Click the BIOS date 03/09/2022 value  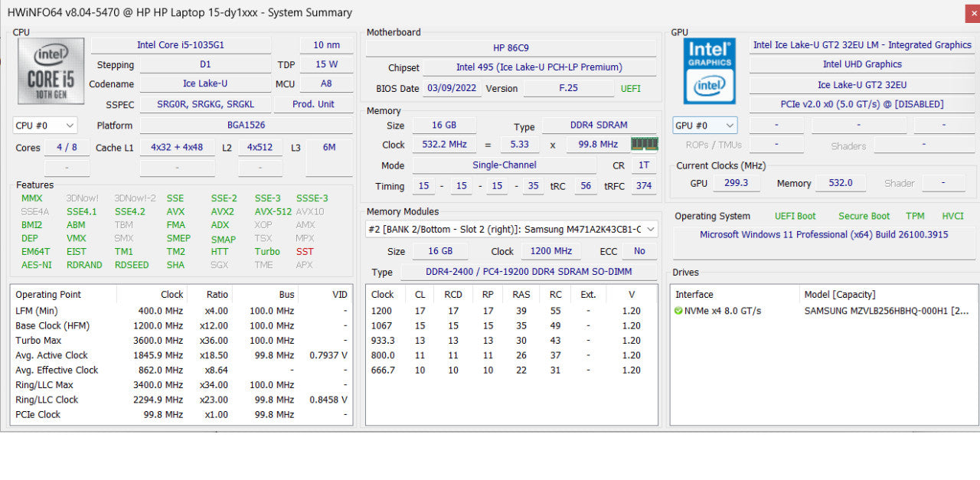pyautogui.click(x=452, y=88)
